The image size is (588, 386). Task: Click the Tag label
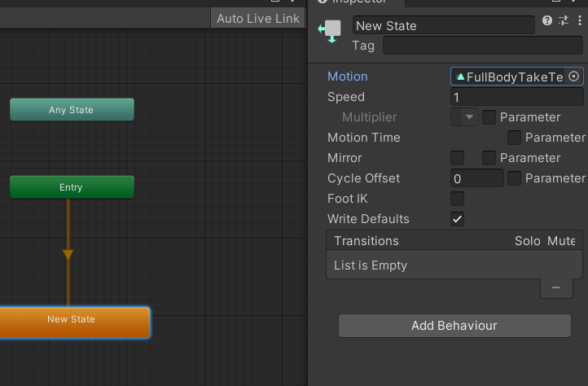click(x=363, y=46)
